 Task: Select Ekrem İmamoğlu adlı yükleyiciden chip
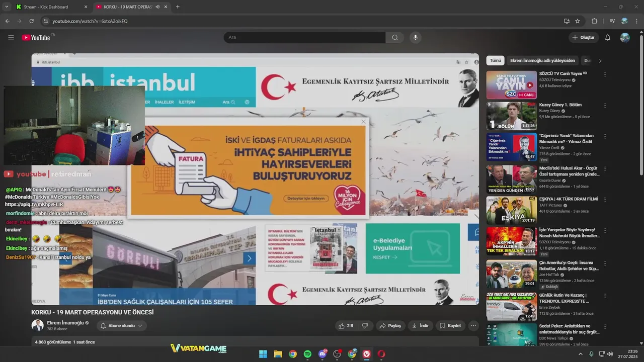(542, 60)
